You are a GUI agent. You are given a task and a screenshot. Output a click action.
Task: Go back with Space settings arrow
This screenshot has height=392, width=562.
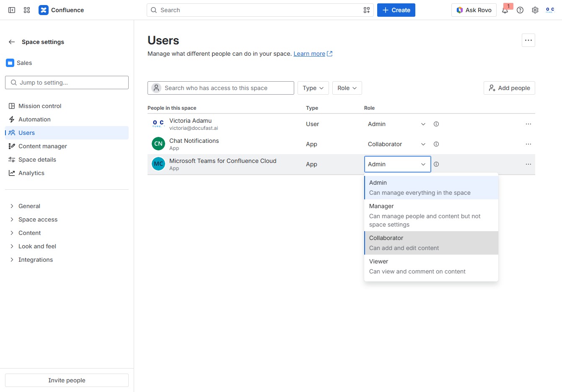[12, 42]
